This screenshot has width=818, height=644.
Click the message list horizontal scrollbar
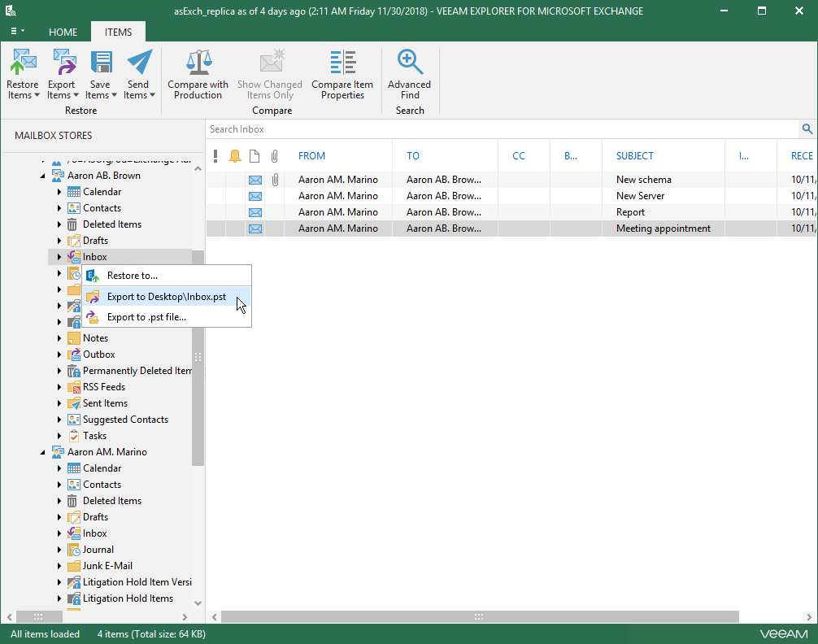480,617
